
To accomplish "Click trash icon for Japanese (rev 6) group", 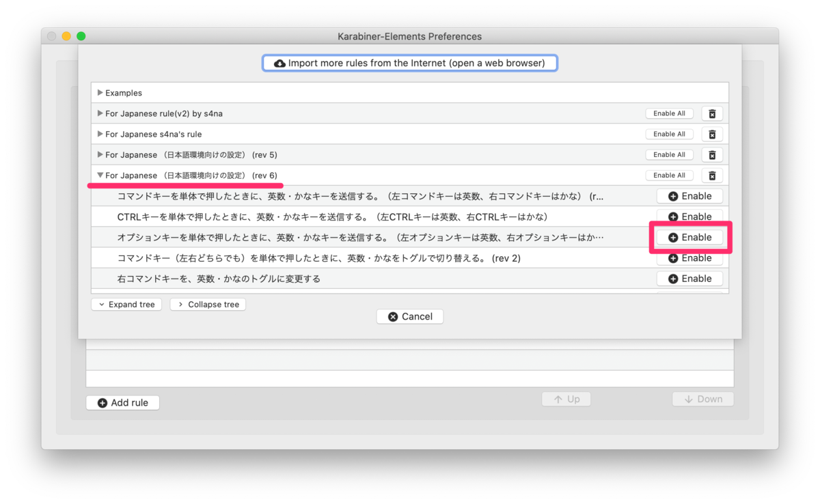I will point(712,176).
